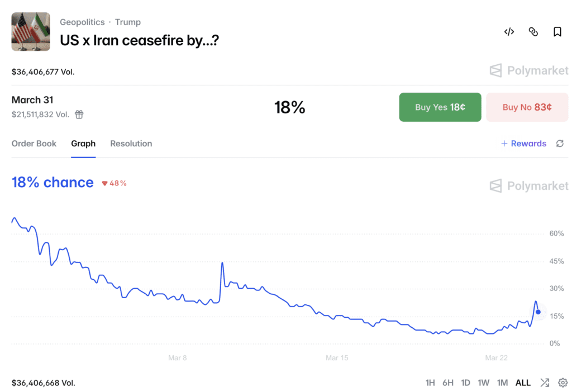This screenshot has width=572, height=392.
Task: Click the shuffle/compare icon beside ALL
Action: click(545, 383)
